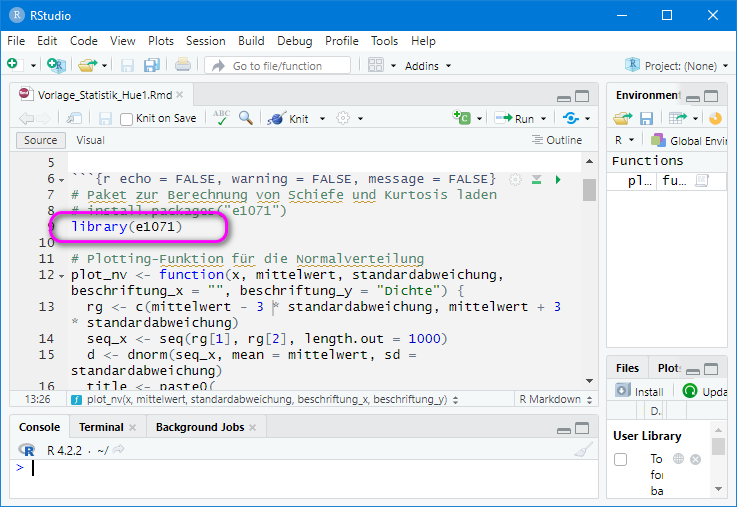Select the Console tab
Image resolution: width=737 pixels, height=507 pixels.
click(x=39, y=427)
